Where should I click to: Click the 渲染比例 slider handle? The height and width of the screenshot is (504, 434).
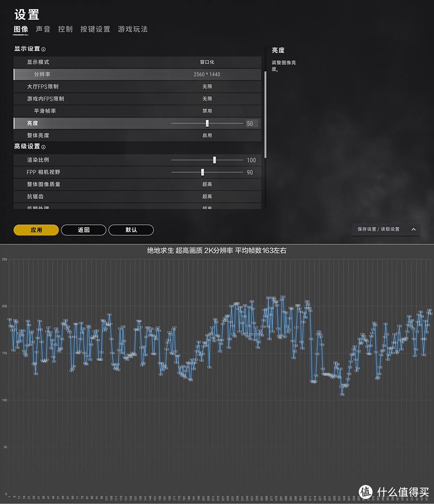214,160
